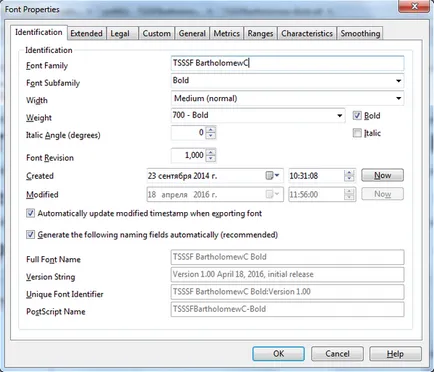Viewport: 434px width, 372px height.
Task: Uncheck the Bold checkbox
Action: 357,116
